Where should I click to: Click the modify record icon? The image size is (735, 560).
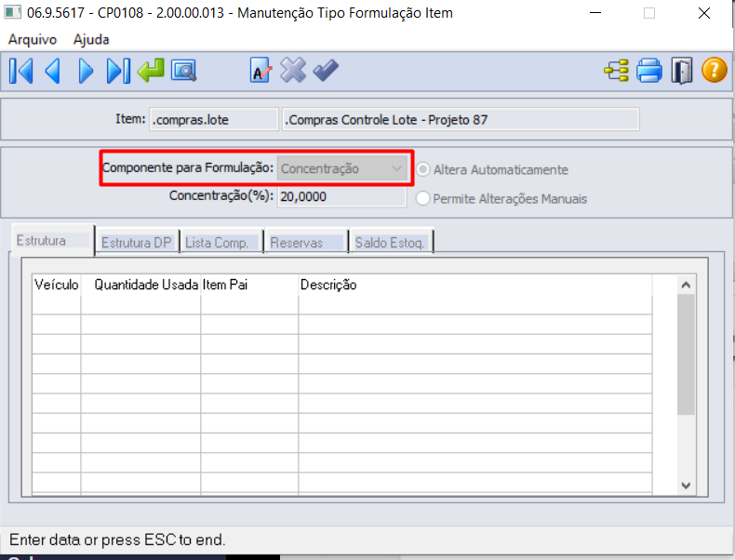261,71
